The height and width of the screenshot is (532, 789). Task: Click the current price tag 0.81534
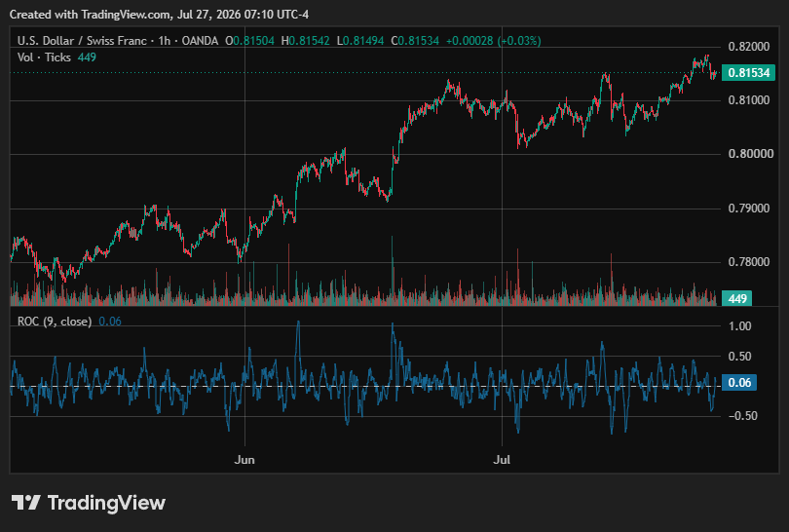(x=748, y=73)
